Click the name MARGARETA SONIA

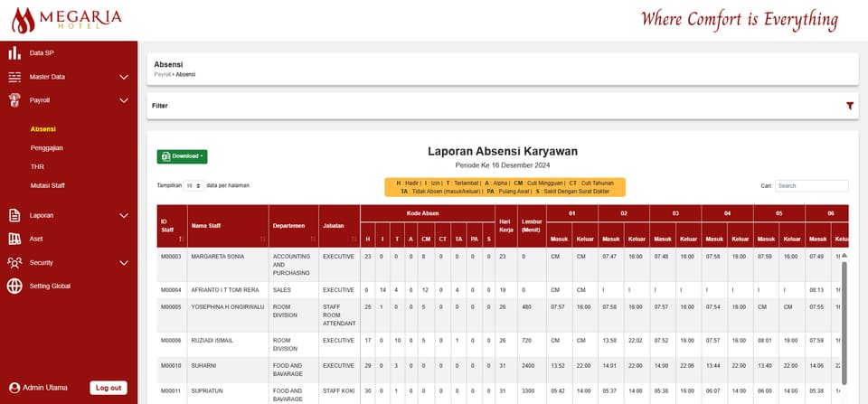[218, 257]
